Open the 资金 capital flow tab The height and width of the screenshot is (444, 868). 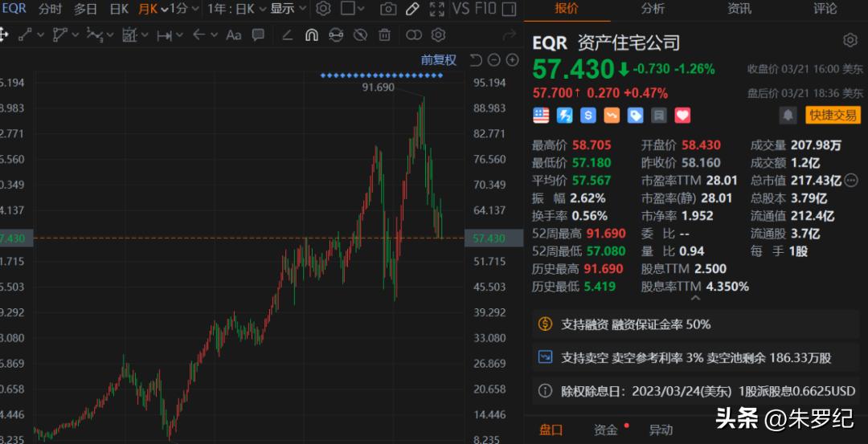tap(606, 430)
